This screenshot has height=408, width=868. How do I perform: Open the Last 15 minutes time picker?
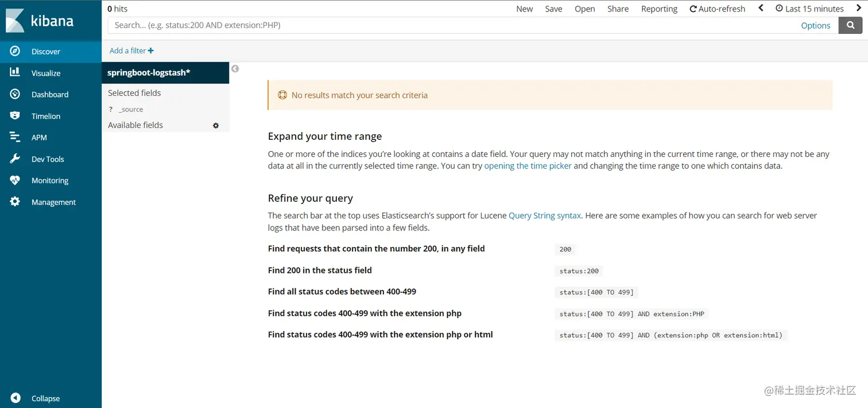[x=809, y=9]
